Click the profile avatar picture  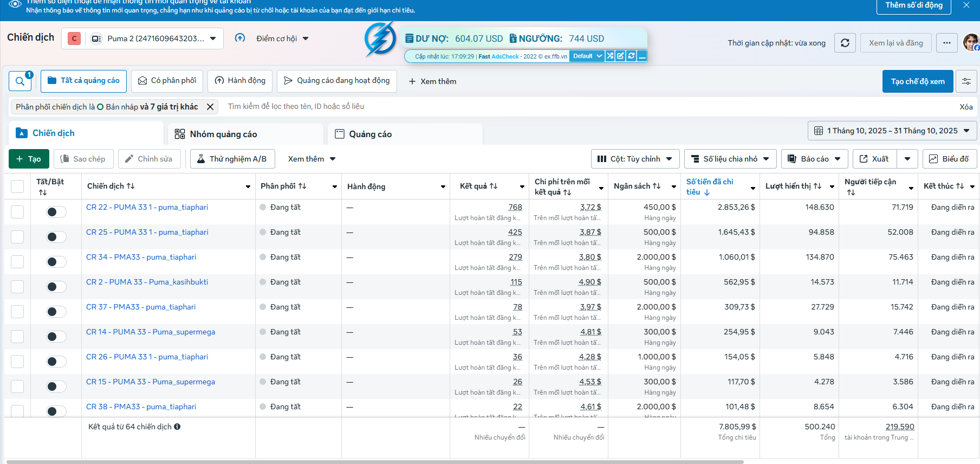(x=971, y=42)
